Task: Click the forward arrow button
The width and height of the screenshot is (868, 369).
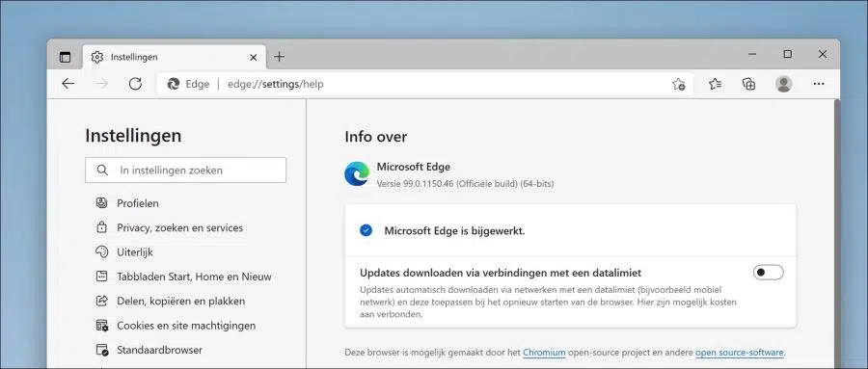Action: pyautogui.click(x=102, y=84)
